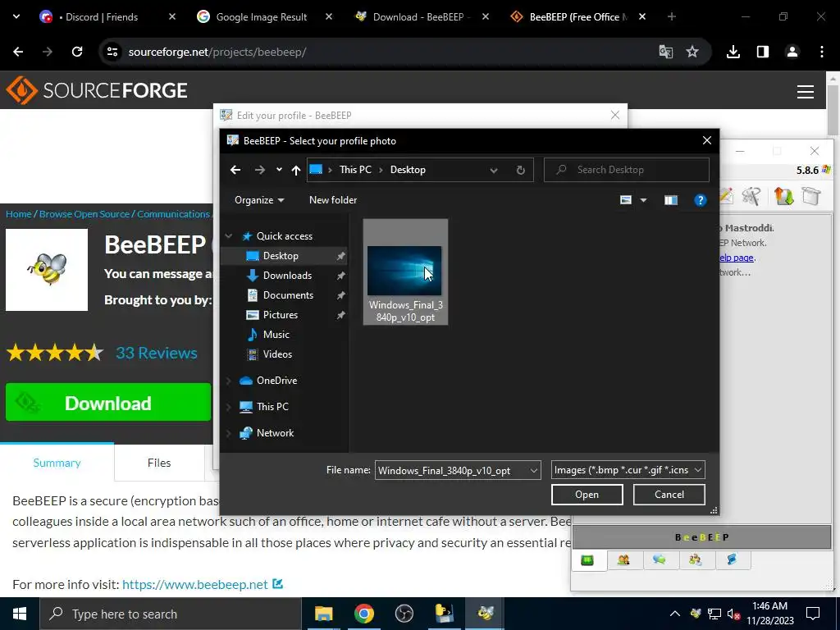Viewport: 840px width, 630px height.
Task: Click the green Download button on SourceForge
Action: pos(108,403)
